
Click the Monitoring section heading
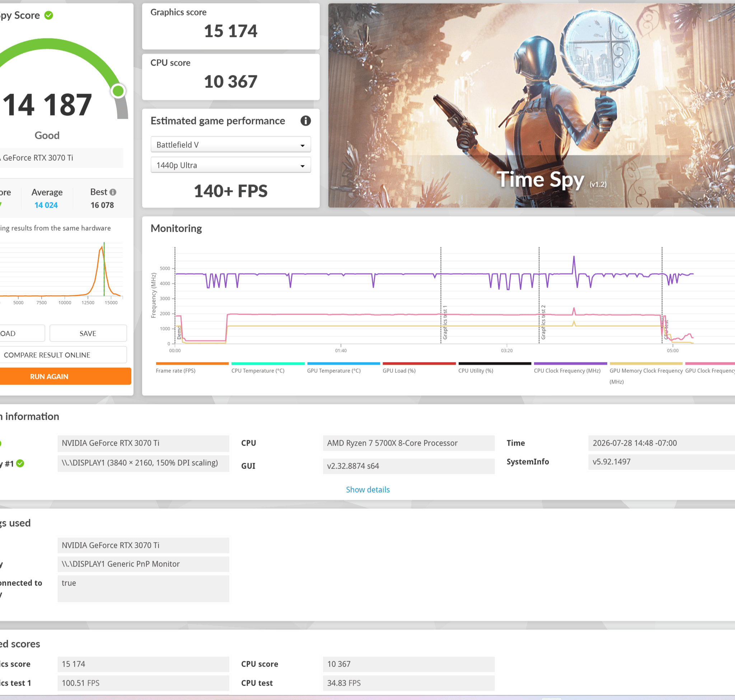tap(176, 228)
